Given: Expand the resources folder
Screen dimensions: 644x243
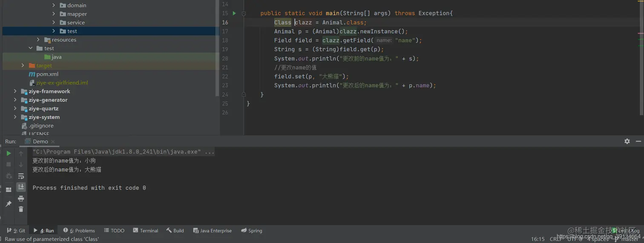Looking at the screenshot, I should (38, 40).
